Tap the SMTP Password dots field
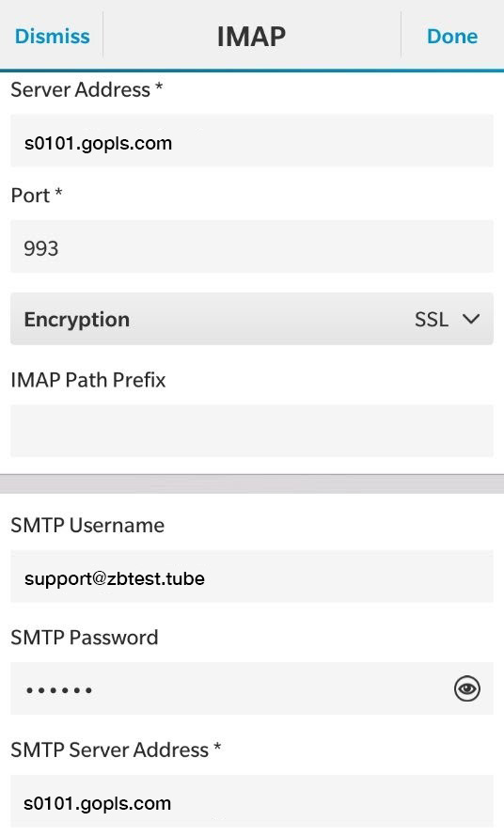This screenshot has height=837, width=504. pyautogui.click(x=251, y=688)
